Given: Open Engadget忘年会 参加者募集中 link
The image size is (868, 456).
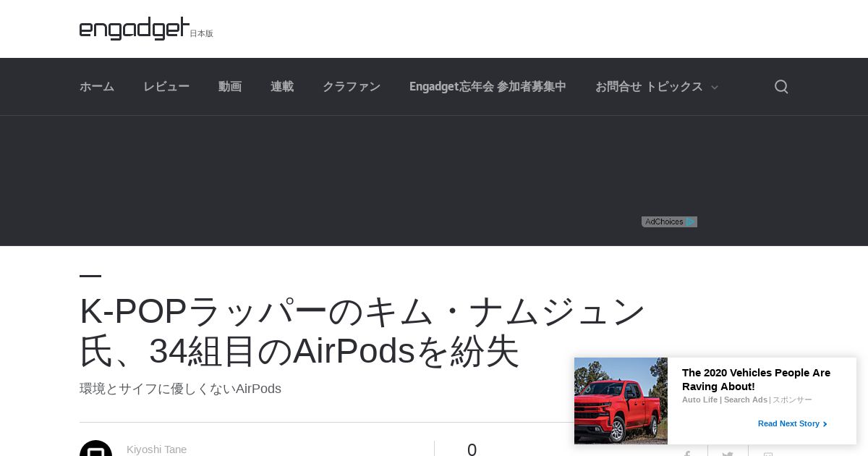Looking at the screenshot, I should [x=488, y=87].
